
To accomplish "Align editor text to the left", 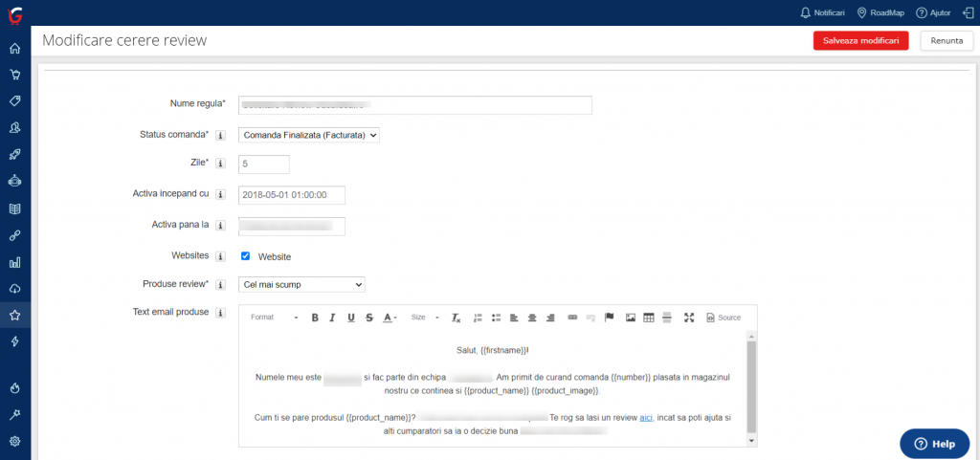I will pyautogui.click(x=514, y=318).
